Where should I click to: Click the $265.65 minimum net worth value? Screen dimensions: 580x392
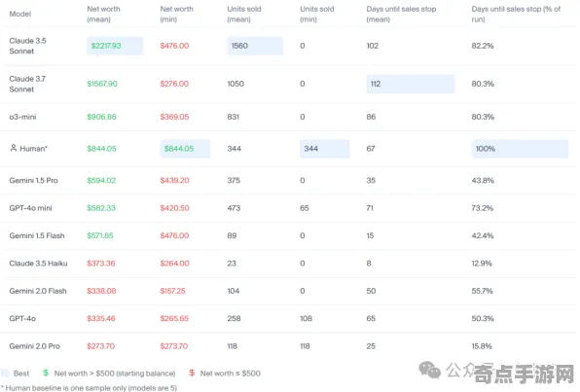[x=174, y=319]
